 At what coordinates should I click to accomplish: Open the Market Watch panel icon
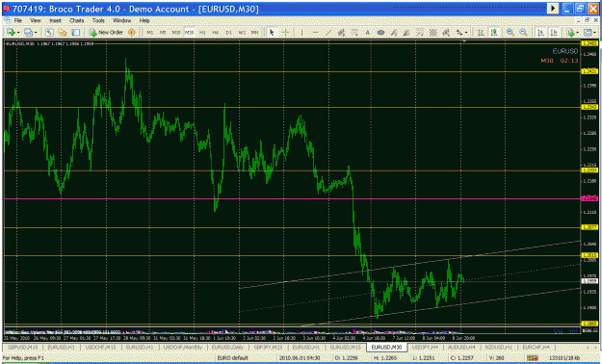pyautogui.click(x=49, y=33)
